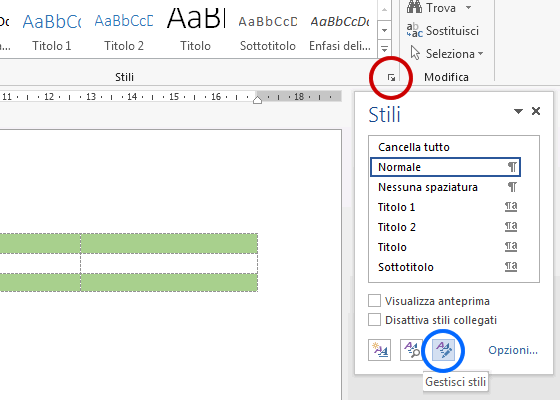Click the Sostituisci replace icon
Screen dimensions: 560x400
414,30
